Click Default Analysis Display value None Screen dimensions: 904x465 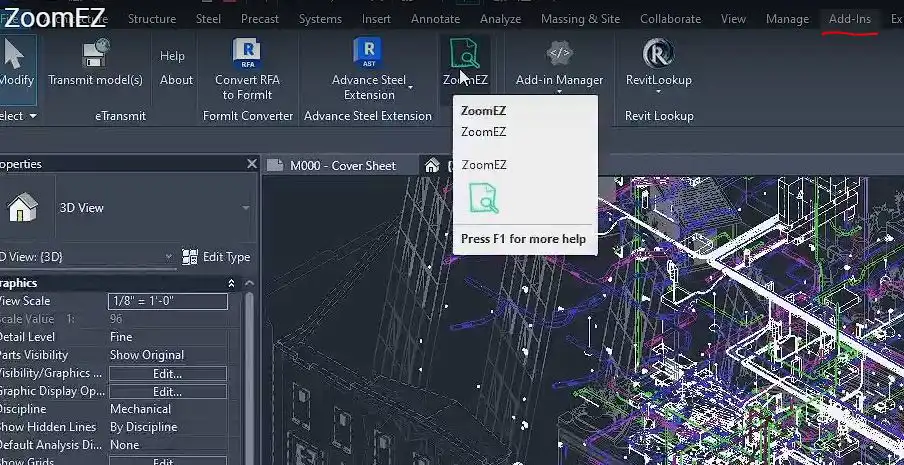(x=168, y=445)
